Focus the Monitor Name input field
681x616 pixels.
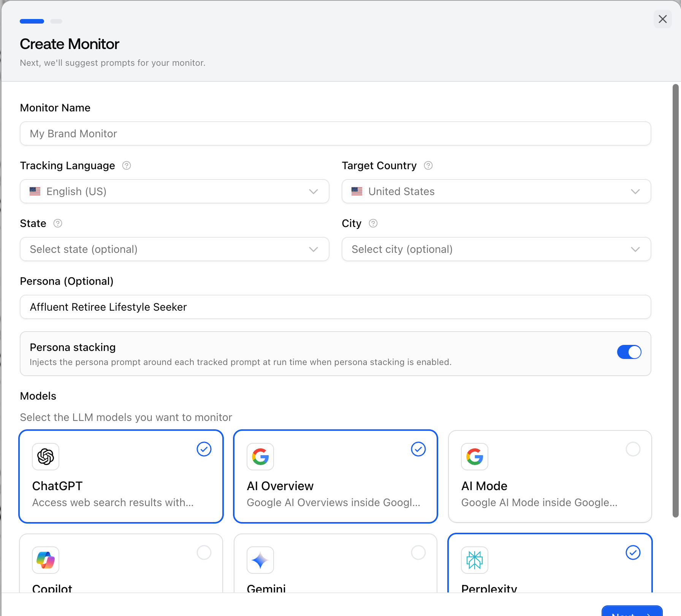coord(336,133)
